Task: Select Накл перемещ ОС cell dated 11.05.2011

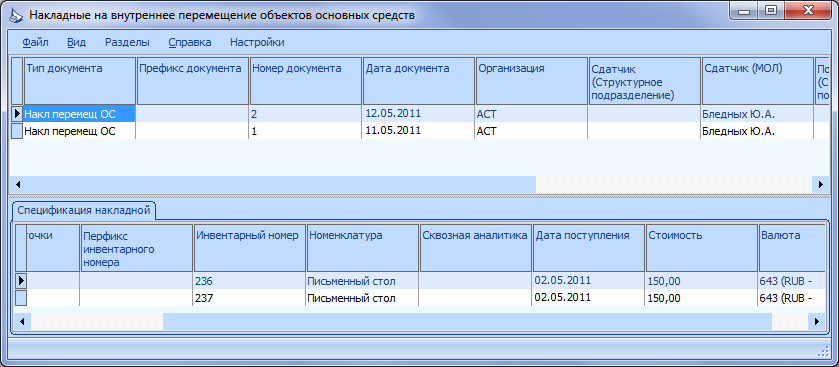Action: point(80,131)
